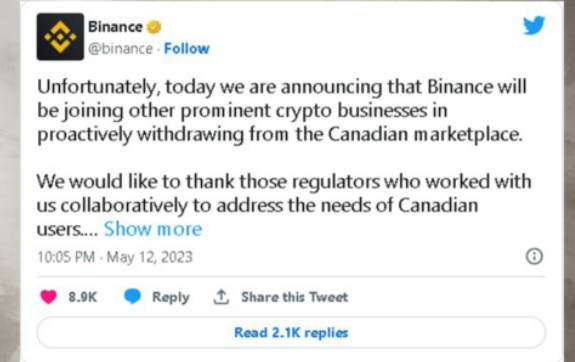Image resolution: width=575 pixels, height=362 pixels.
Task: Click the paragraph thanking regulators
Action: 284,205
